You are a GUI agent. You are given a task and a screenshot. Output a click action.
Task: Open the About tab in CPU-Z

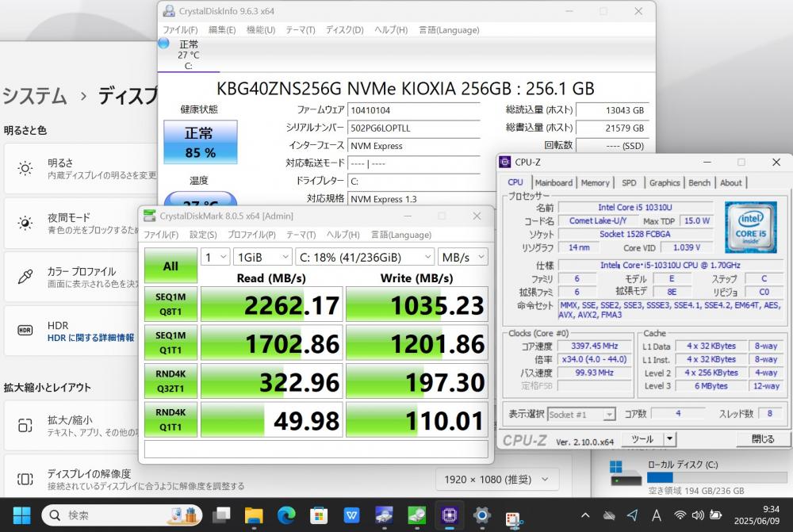(x=731, y=182)
